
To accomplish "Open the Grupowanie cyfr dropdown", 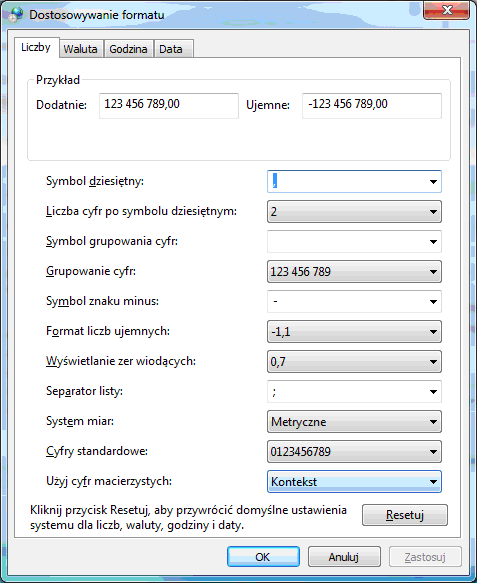I will pyautogui.click(x=354, y=271).
